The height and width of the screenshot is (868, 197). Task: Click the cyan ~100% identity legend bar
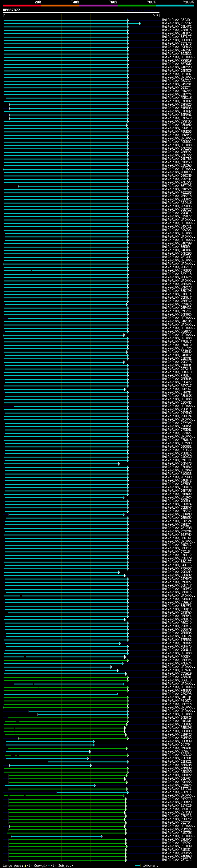[x=175, y=6]
